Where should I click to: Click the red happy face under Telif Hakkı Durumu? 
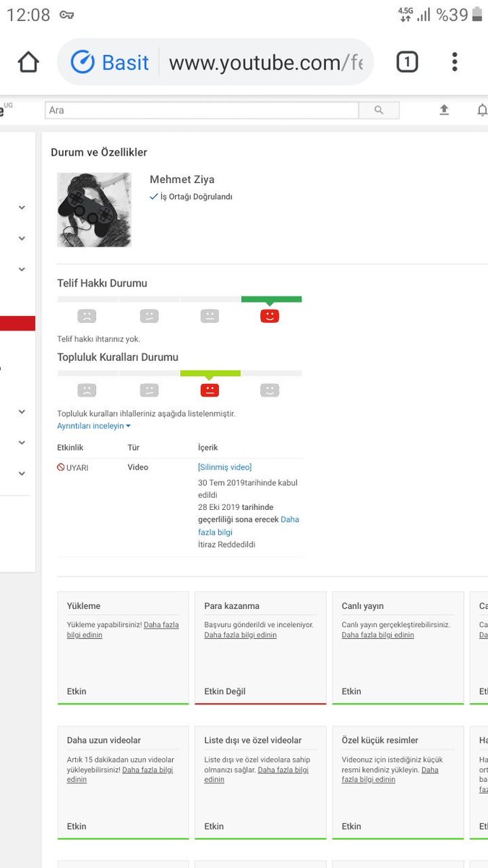coord(270,316)
